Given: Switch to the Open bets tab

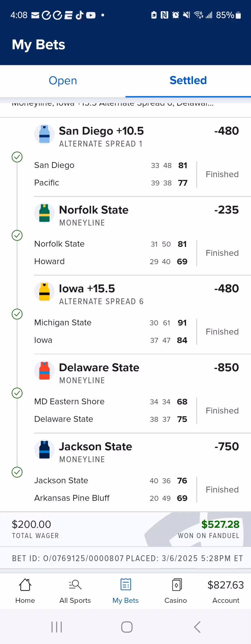Looking at the screenshot, I should point(63,81).
